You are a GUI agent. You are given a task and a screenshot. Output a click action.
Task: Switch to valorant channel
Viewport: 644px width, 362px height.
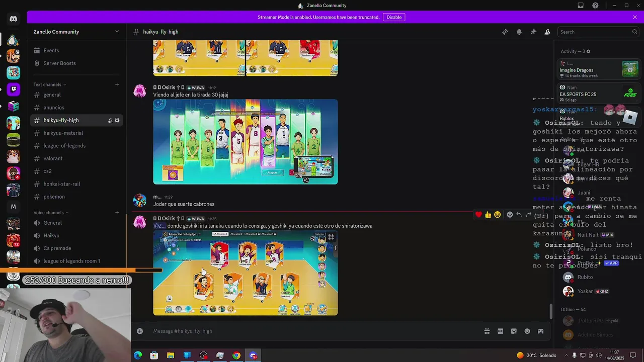pos(76,158)
